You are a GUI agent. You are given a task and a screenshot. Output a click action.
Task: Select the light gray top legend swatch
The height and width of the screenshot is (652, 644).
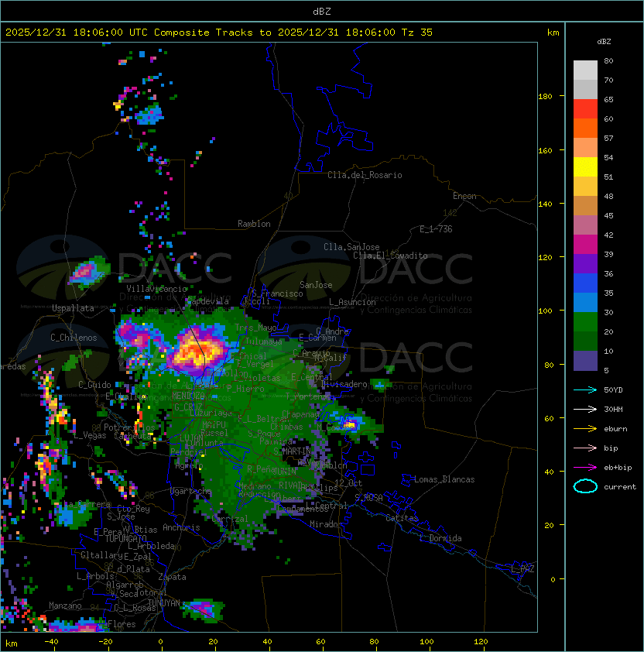(x=585, y=70)
